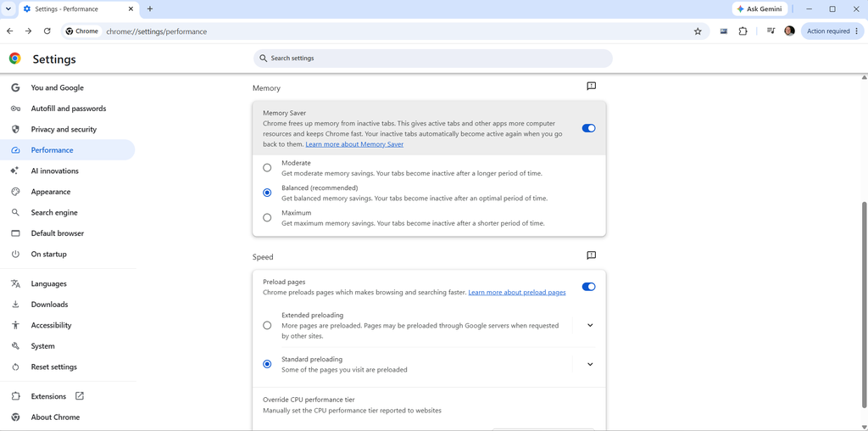Viewport: 868px width, 431px height.
Task: Click the magnifier Search engine icon
Action: pyautogui.click(x=15, y=212)
